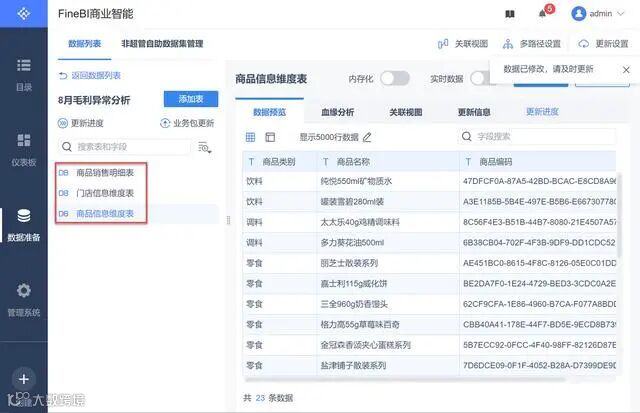The image size is (640, 413).
Task: Focus the 字段搜索 search field
Action: tap(537, 137)
